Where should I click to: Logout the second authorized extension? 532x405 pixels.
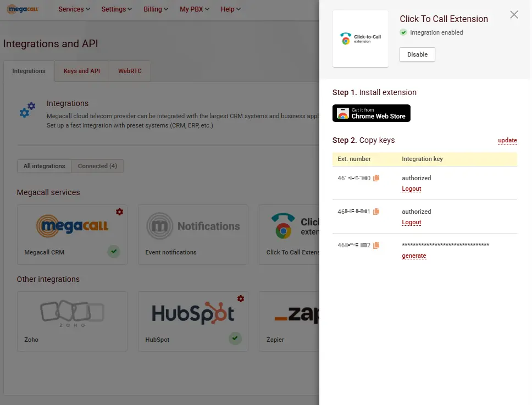[x=412, y=223]
